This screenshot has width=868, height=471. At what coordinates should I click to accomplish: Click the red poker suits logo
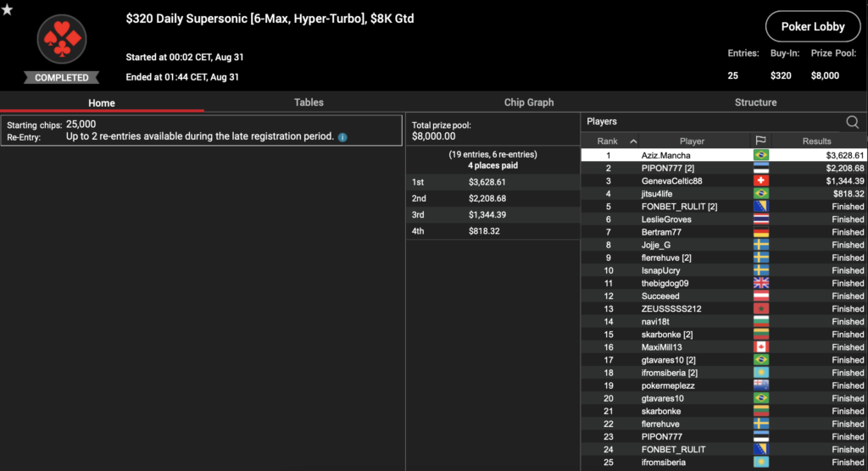[x=61, y=40]
